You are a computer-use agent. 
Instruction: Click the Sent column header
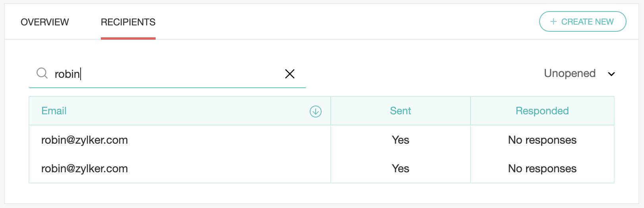tap(400, 111)
